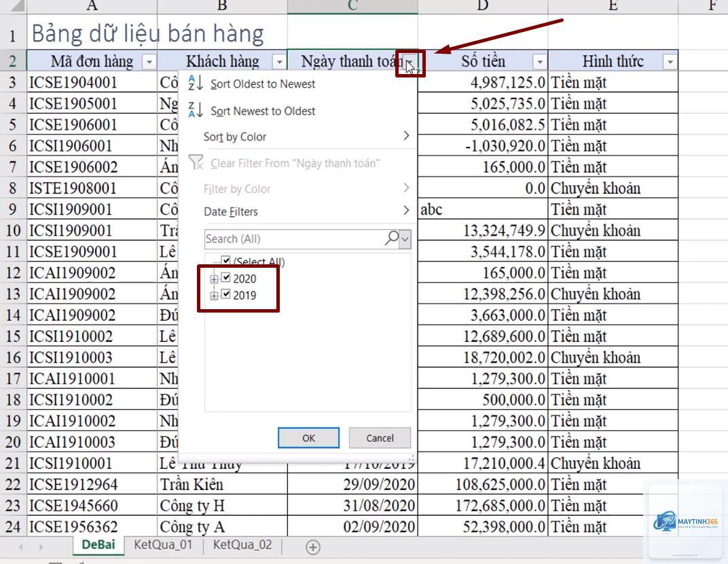Select column E header
This screenshot has height=564, width=728.
click(613, 6)
